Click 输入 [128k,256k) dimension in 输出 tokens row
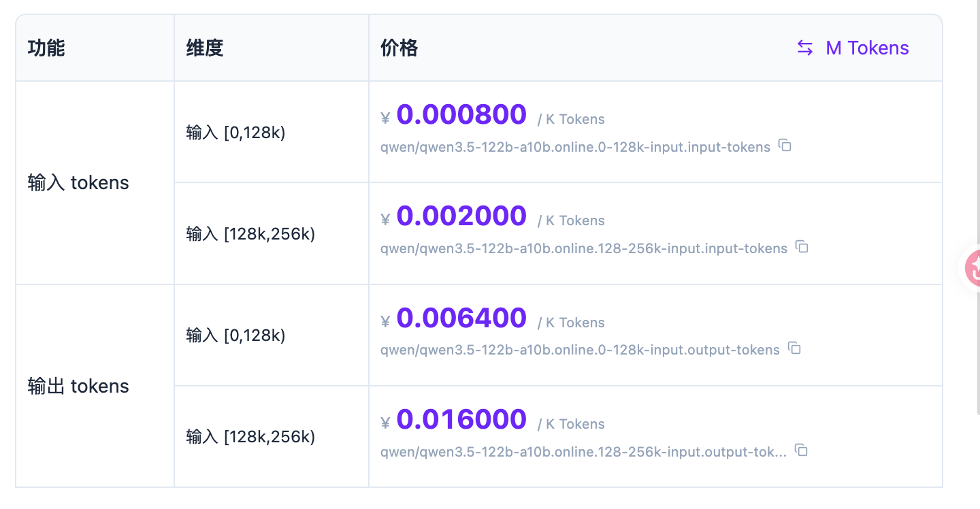This screenshot has width=980, height=509. click(250, 436)
